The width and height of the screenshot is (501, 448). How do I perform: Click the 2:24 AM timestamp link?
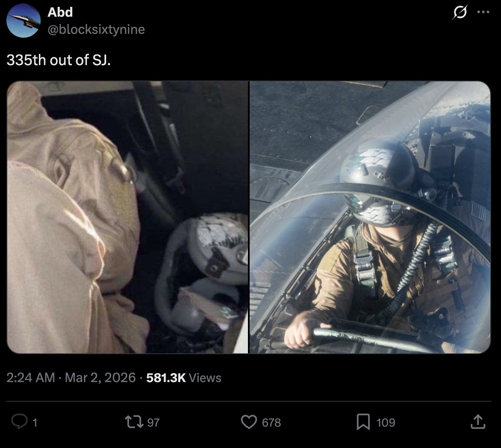[31, 378]
